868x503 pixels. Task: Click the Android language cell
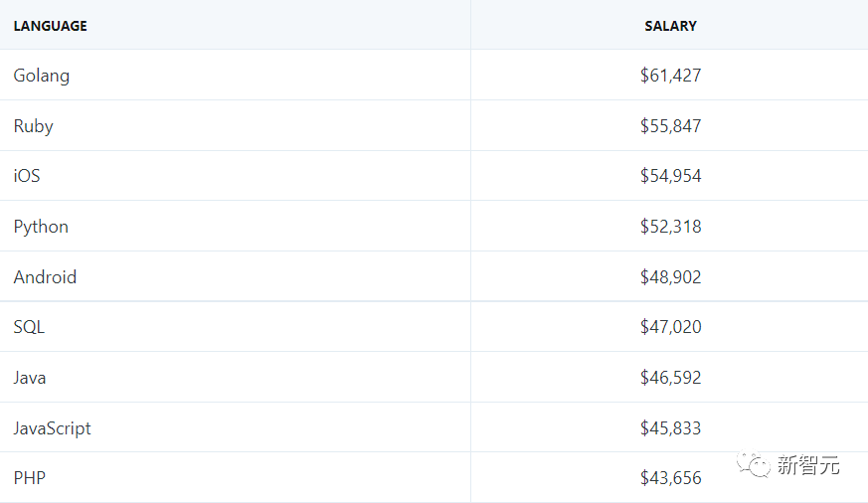click(x=45, y=277)
